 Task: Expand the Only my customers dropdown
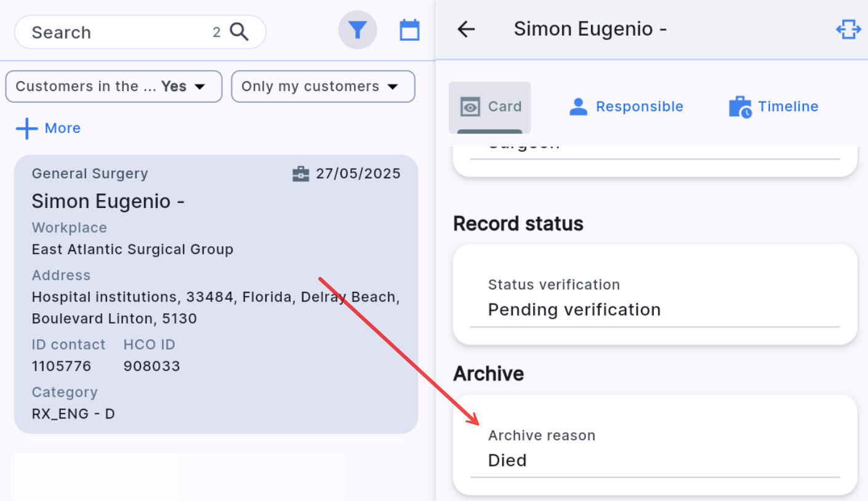coord(323,87)
